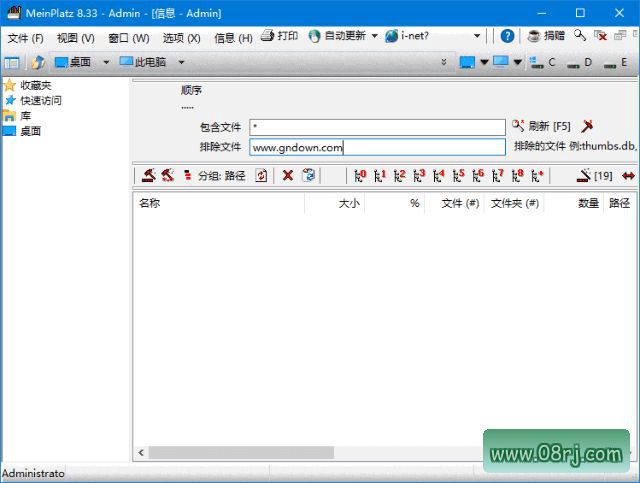Click the red pin icon next to 刷新
The width and height of the screenshot is (640, 483).
[587, 126]
